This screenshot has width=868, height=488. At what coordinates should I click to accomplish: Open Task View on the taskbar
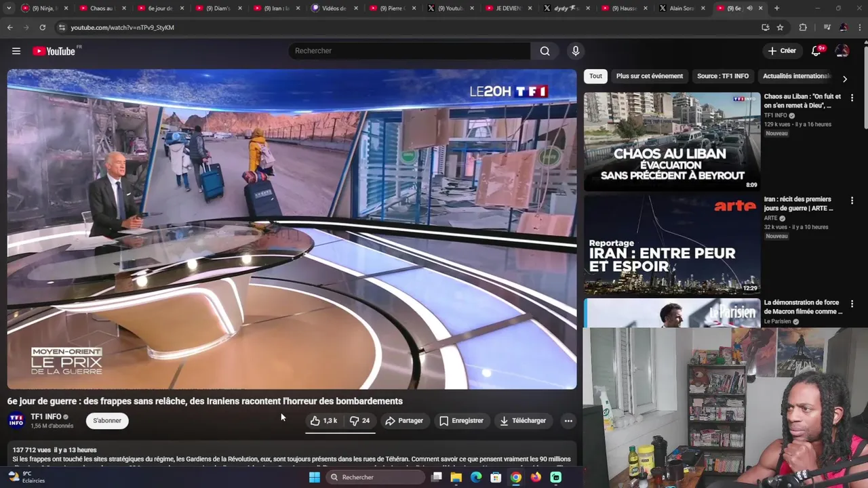pos(437,477)
